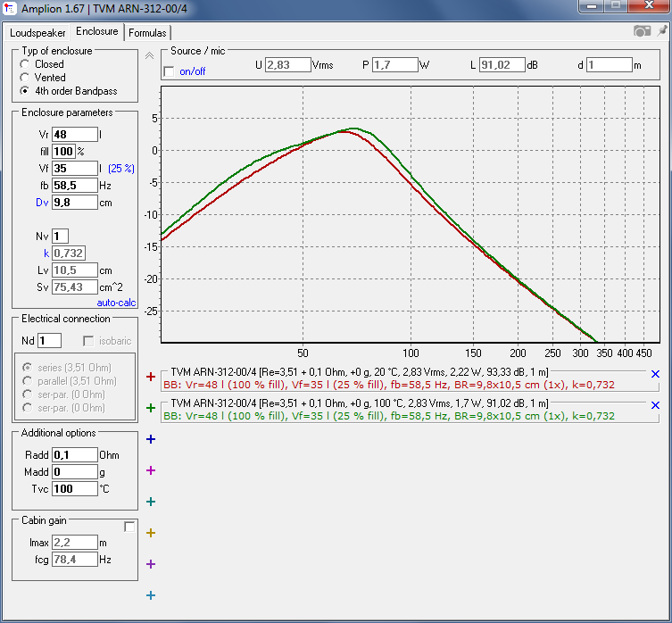
Task: Collapse the source/mic panel double chevron
Action: click(149, 55)
